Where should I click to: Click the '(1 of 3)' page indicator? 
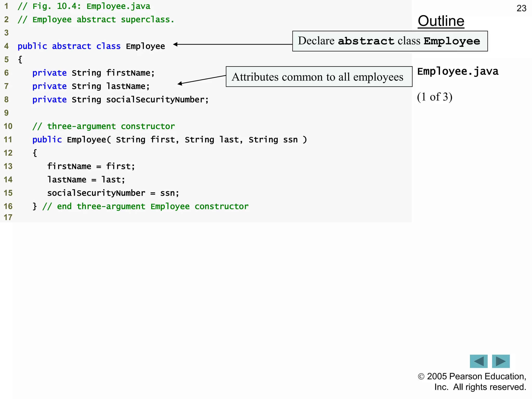tap(435, 97)
